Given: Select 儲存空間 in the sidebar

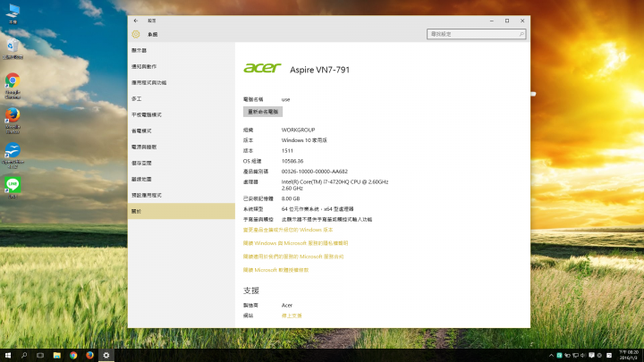Looking at the screenshot, I should [181, 163].
